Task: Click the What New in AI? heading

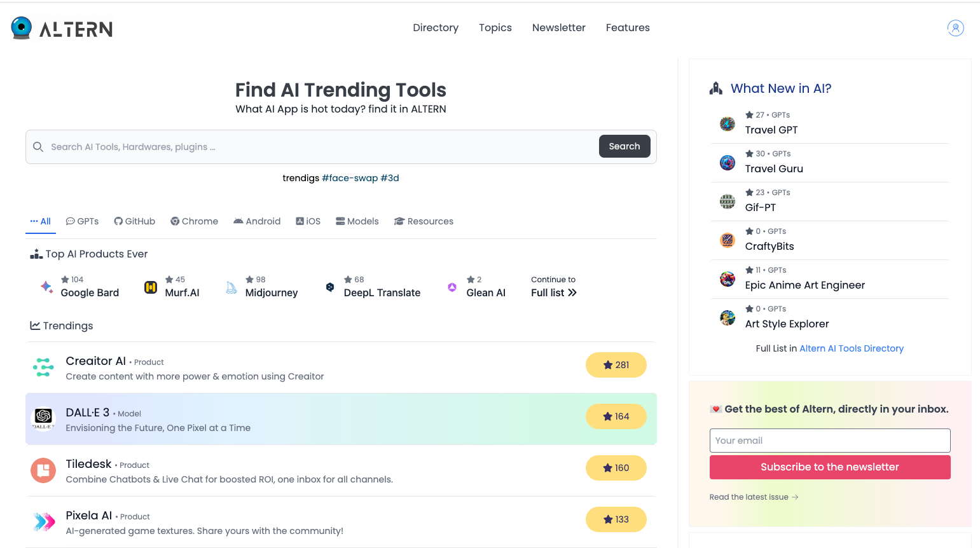Action: (781, 88)
